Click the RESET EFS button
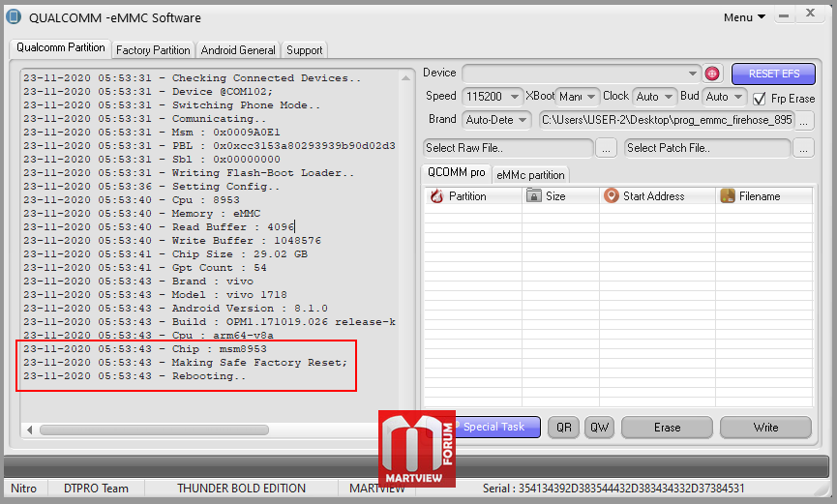837x504 pixels. pos(773,74)
